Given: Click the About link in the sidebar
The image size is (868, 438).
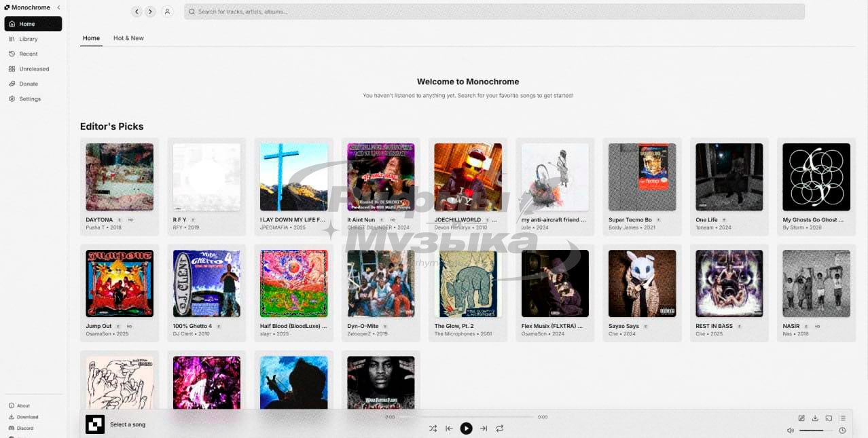Looking at the screenshot, I should coord(23,405).
